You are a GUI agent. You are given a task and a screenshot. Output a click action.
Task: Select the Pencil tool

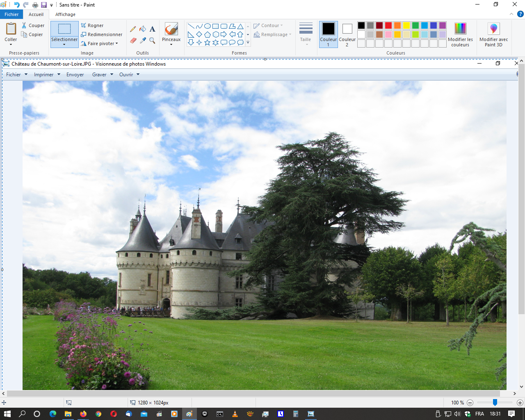(x=133, y=29)
